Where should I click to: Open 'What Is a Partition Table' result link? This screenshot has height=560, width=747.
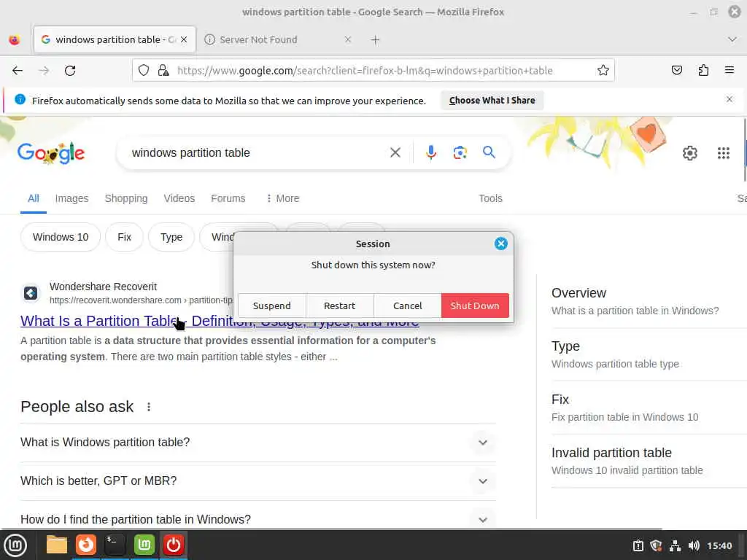pos(220,321)
